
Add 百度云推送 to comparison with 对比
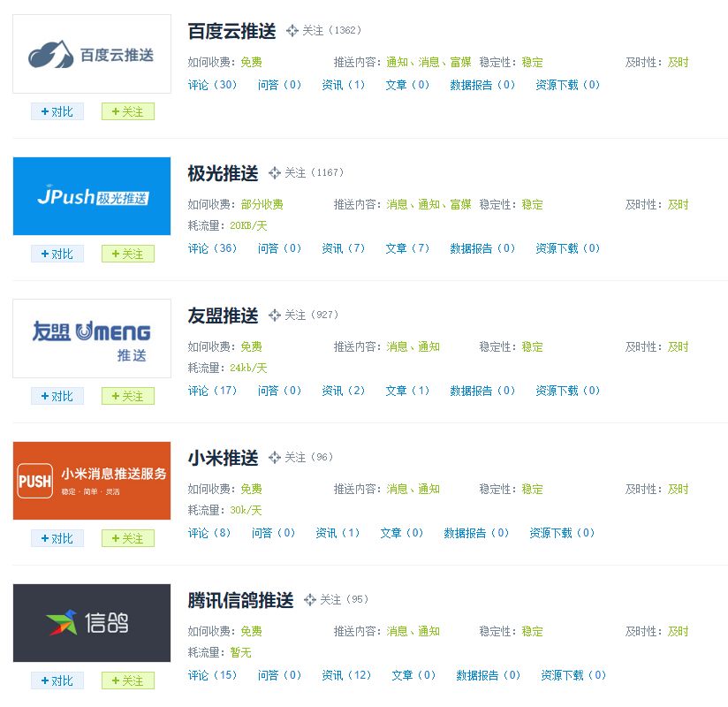[x=57, y=111]
